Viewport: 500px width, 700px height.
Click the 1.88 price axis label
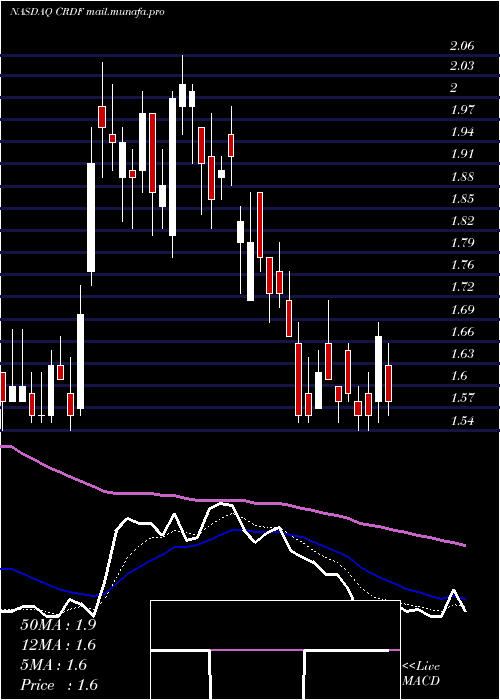462,176
